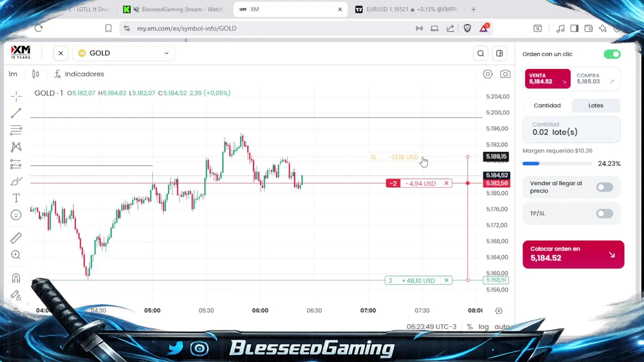Click Colocar orden en 5,184.52

click(573, 254)
